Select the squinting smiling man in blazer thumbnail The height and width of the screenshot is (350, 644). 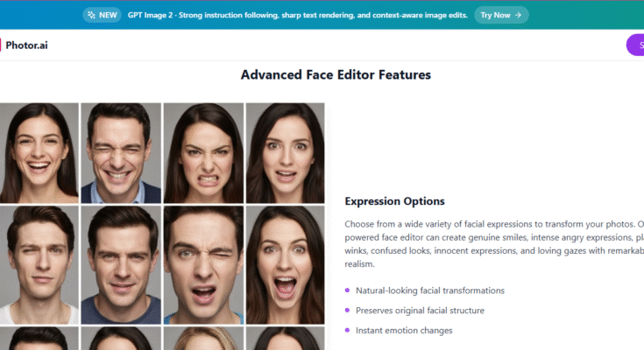pos(121,153)
